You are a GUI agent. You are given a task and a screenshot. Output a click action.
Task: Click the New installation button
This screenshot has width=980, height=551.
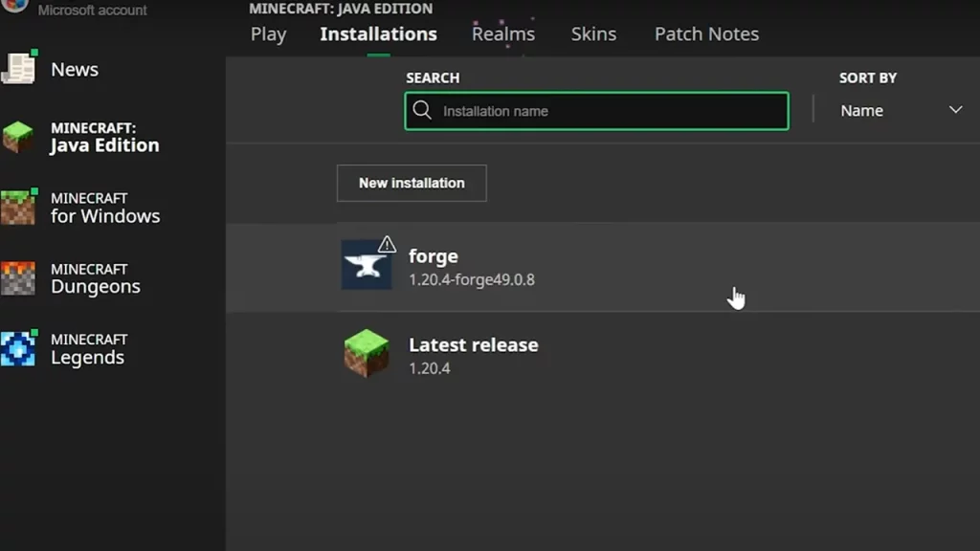coord(412,183)
